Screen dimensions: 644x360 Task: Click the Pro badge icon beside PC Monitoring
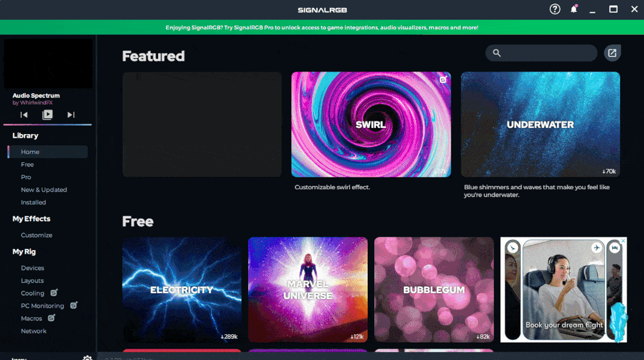point(73,305)
